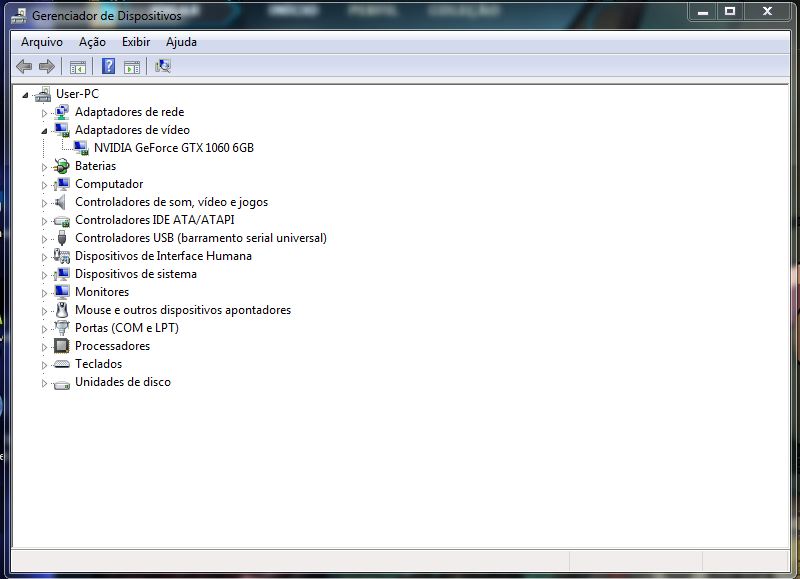Image resolution: width=800 pixels, height=579 pixels.
Task: Click the blue Help question mark icon
Action: [x=108, y=66]
